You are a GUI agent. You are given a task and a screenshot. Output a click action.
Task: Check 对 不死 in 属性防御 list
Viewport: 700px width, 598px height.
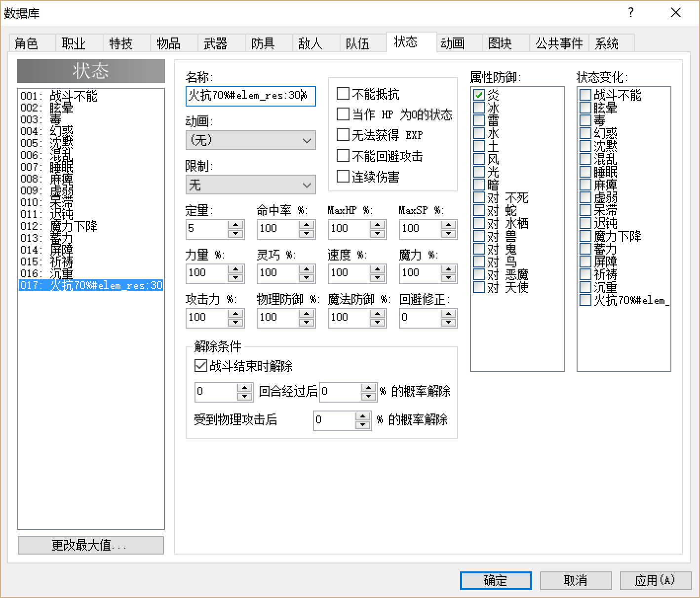pyautogui.click(x=479, y=197)
